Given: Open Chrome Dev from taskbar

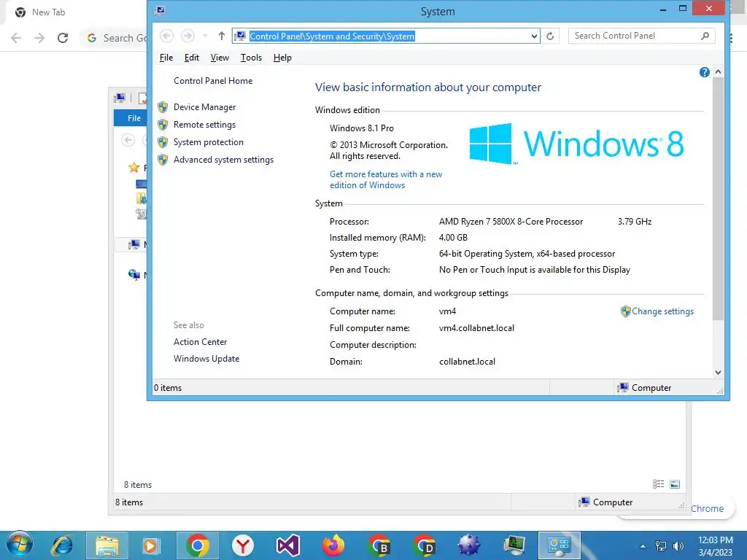Looking at the screenshot, I should (x=424, y=545).
